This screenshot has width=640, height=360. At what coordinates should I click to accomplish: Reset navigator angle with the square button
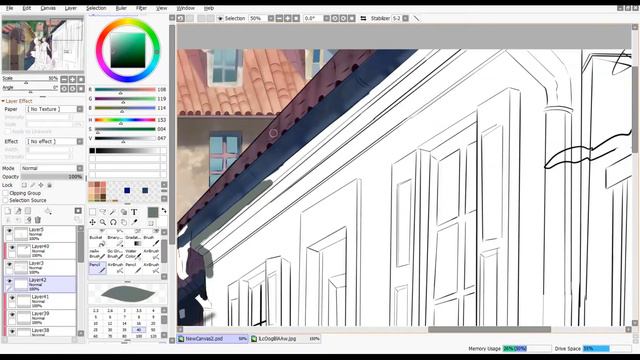click(81, 89)
